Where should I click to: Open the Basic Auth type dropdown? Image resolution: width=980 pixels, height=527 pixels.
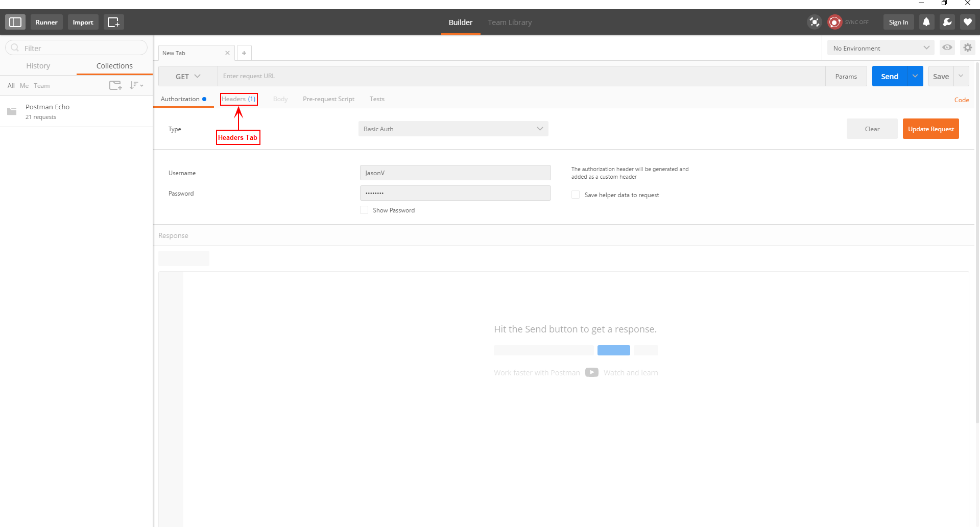(453, 129)
